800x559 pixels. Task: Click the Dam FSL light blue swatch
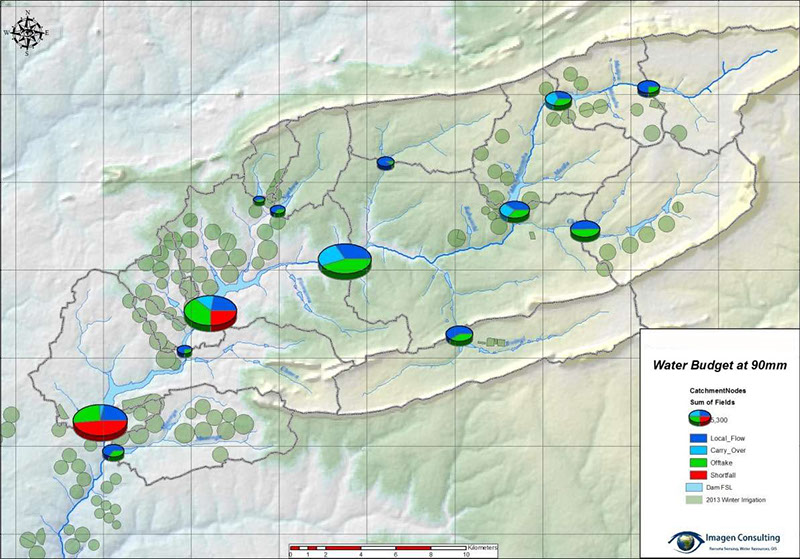tap(693, 487)
